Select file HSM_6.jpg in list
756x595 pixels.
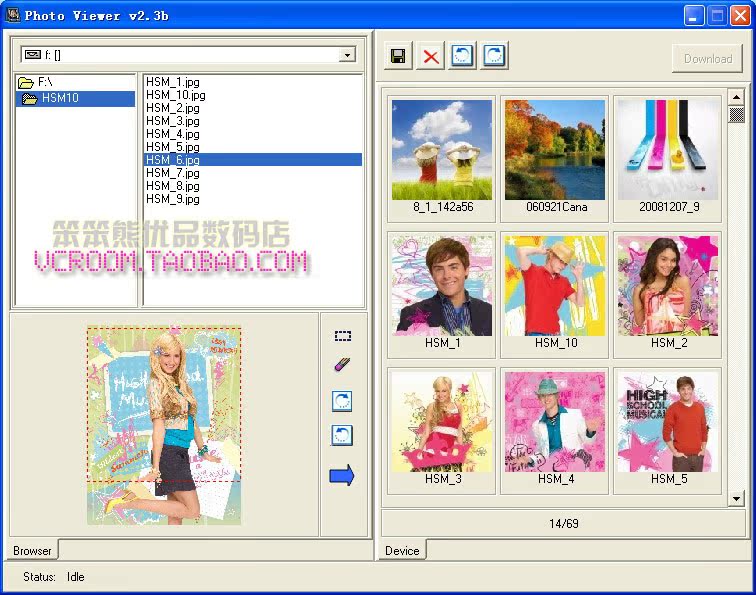[x=253, y=160]
